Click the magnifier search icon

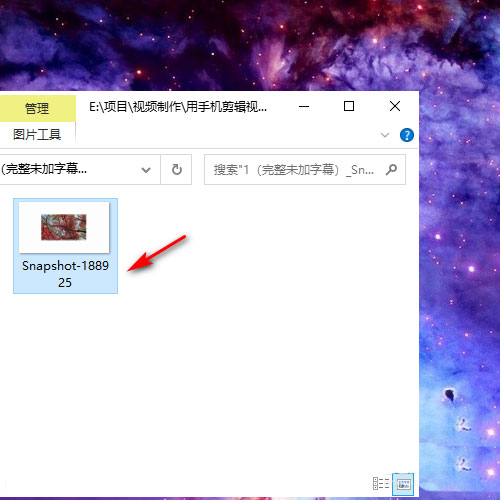click(391, 169)
